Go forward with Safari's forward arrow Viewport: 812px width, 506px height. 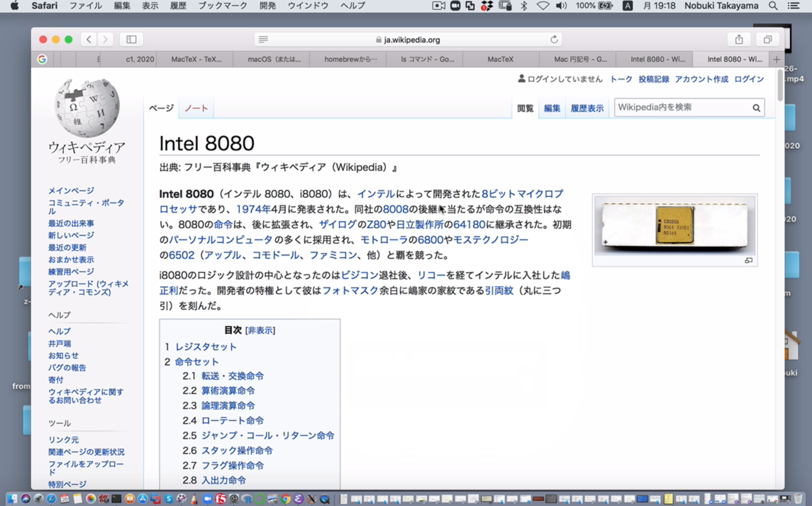pos(105,39)
